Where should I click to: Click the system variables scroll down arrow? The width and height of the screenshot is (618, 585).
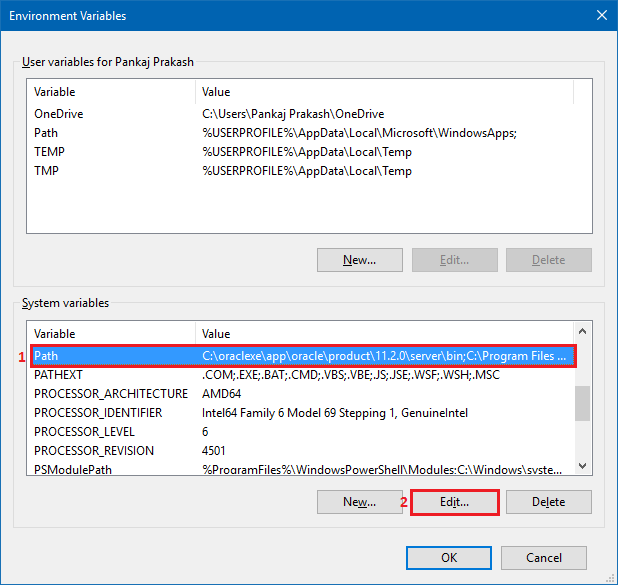(x=583, y=466)
